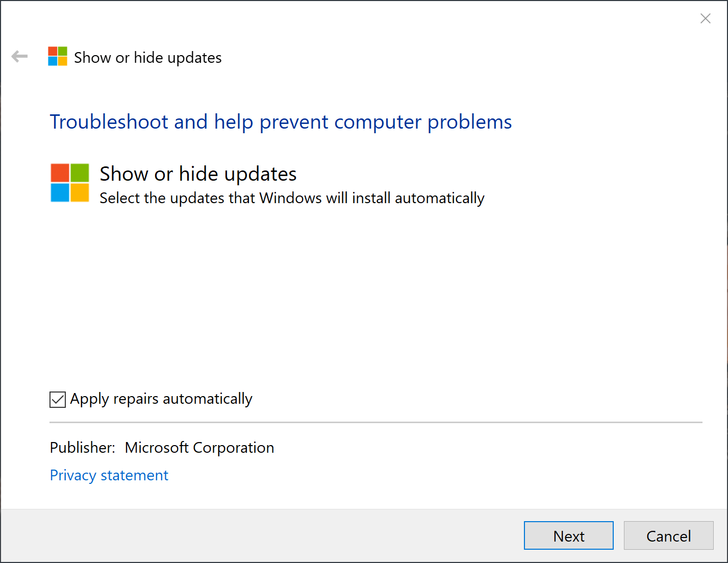Click the blue Troubleshoot heading text
This screenshot has width=728, height=563.
(x=281, y=122)
